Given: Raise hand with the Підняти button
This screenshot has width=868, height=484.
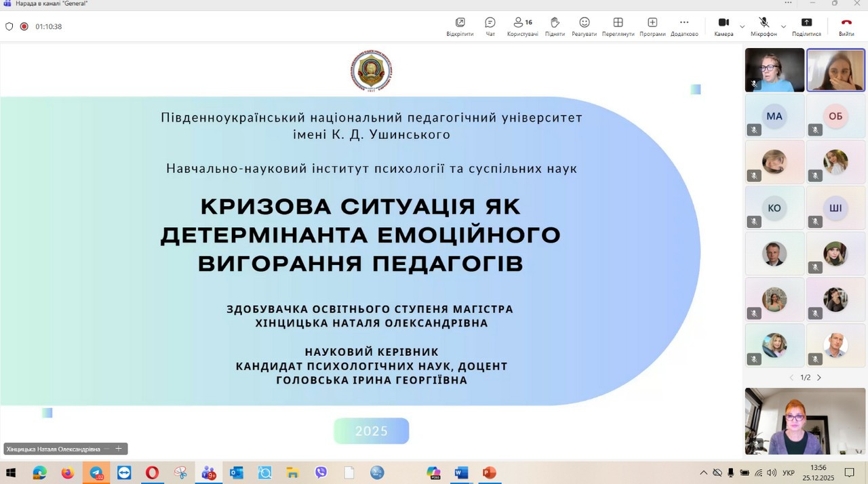Looking at the screenshot, I should point(554,26).
